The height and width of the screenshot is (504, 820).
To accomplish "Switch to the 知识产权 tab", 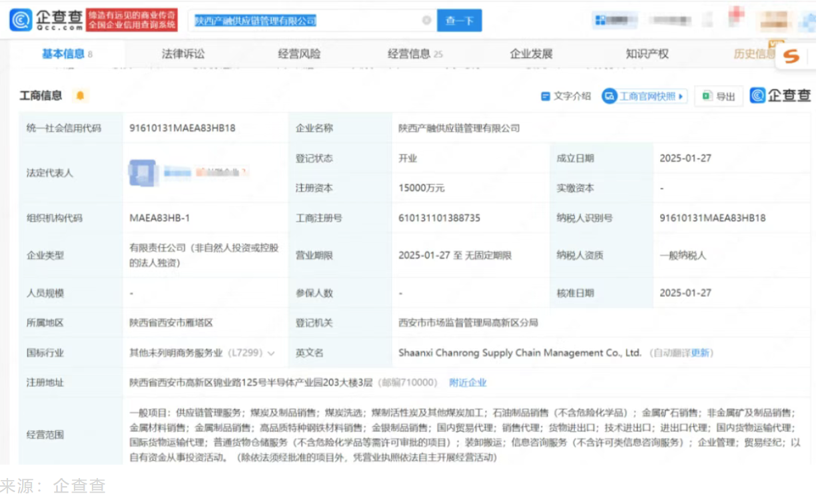I will pos(647,54).
